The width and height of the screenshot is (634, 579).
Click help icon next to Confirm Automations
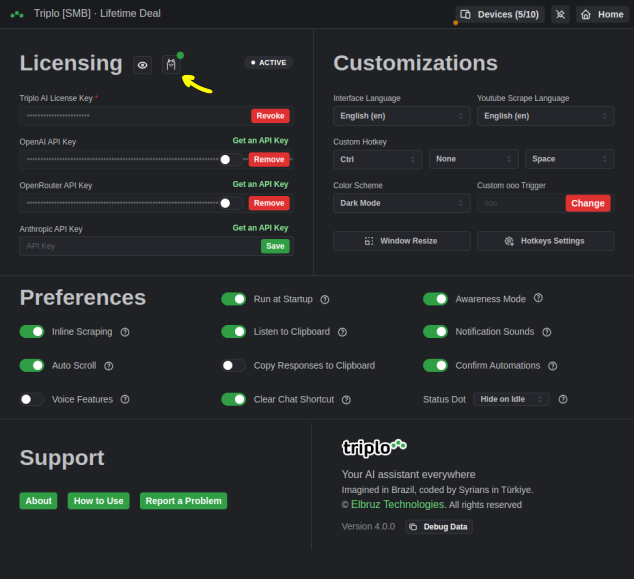point(553,366)
